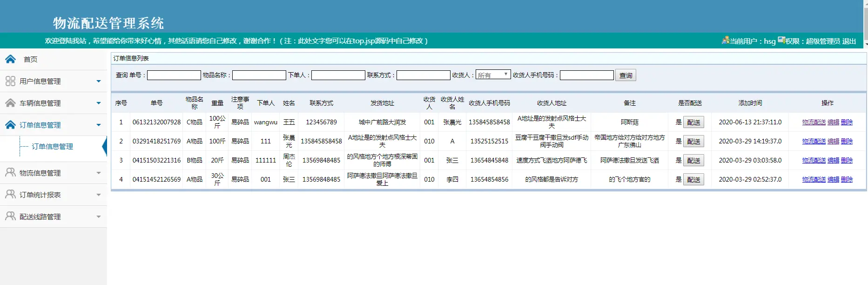Focus the 联系方式 search input
Viewport: 868px width, 285px height.
424,75
